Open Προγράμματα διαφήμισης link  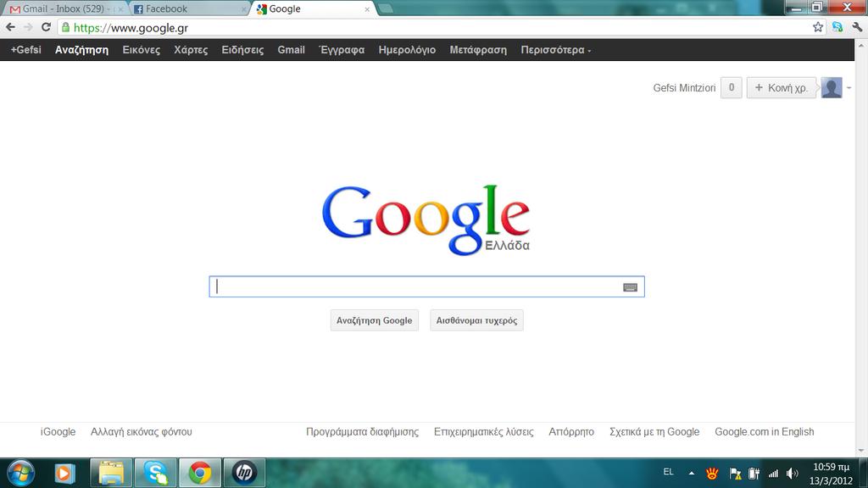tap(362, 431)
